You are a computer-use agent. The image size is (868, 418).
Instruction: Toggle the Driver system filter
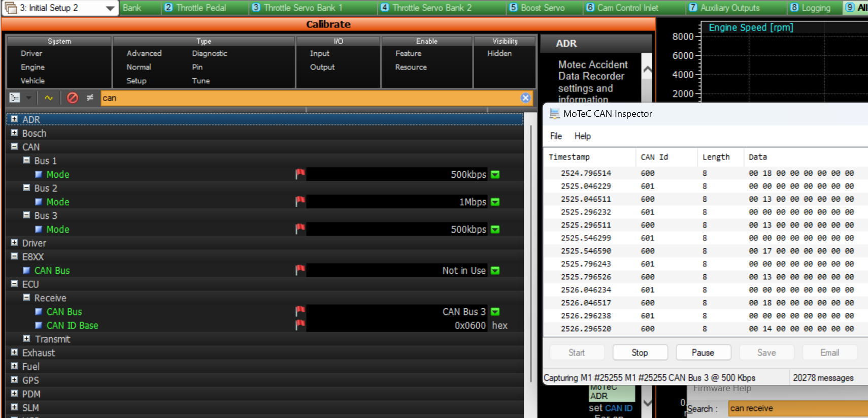coord(31,53)
